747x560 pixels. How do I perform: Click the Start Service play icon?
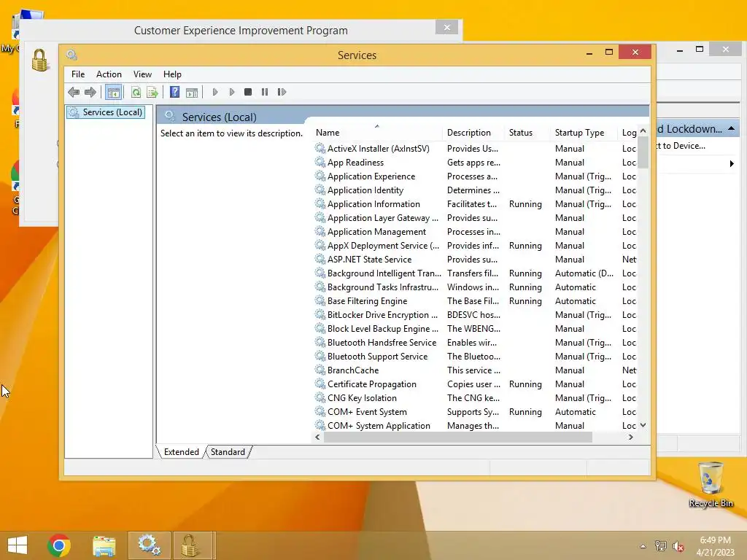(x=215, y=92)
